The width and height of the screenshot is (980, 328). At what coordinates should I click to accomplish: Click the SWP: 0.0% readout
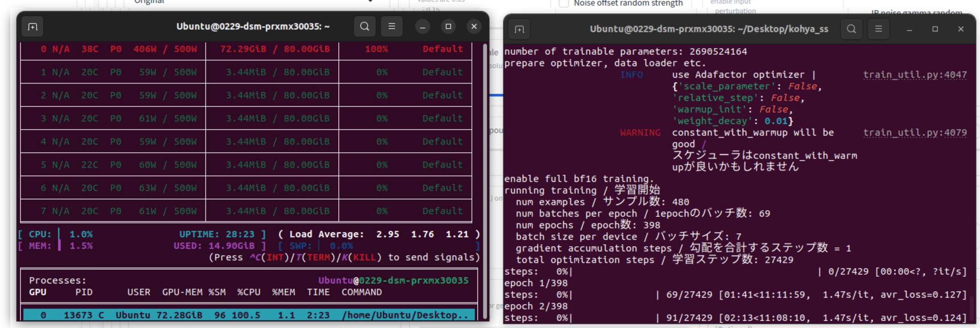(x=321, y=246)
